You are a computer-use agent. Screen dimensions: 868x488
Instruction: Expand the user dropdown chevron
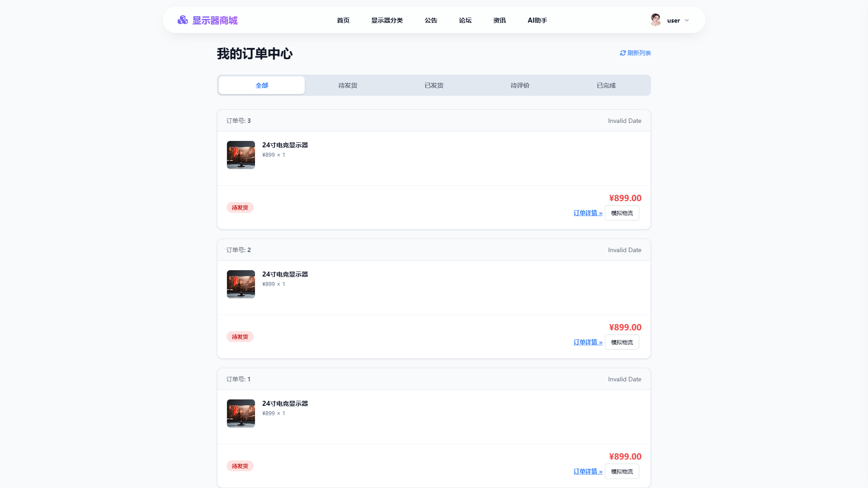click(687, 20)
